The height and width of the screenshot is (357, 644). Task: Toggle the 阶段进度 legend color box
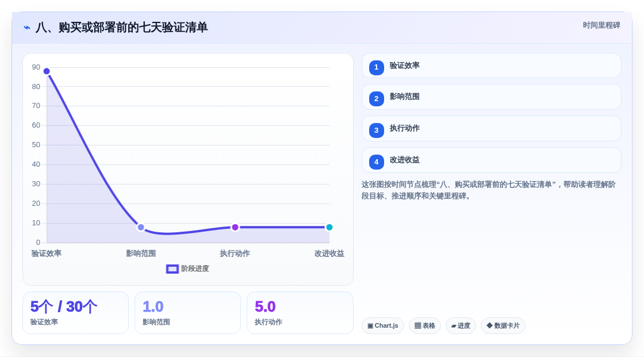(x=172, y=268)
